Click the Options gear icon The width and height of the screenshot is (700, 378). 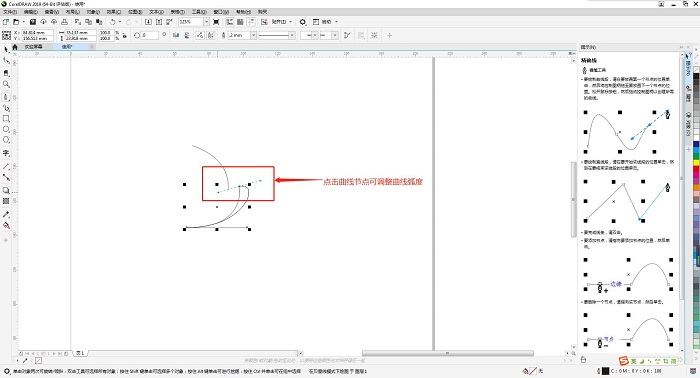point(303,22)
